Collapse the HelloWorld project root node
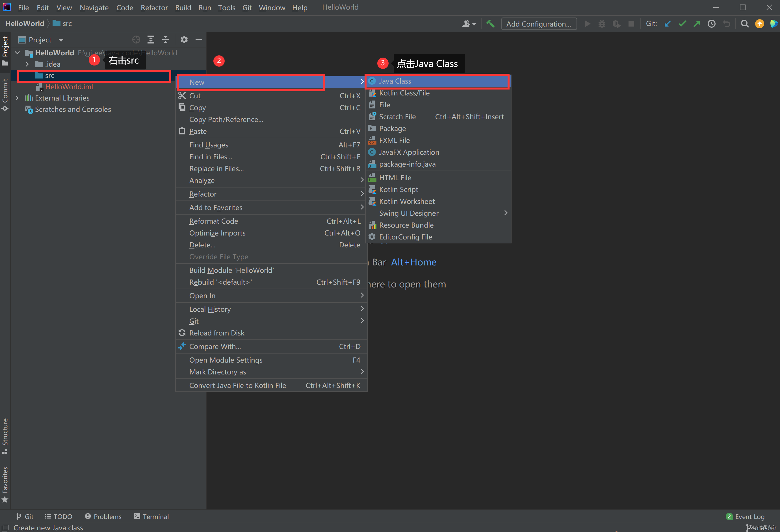 [x=18, y=53]
